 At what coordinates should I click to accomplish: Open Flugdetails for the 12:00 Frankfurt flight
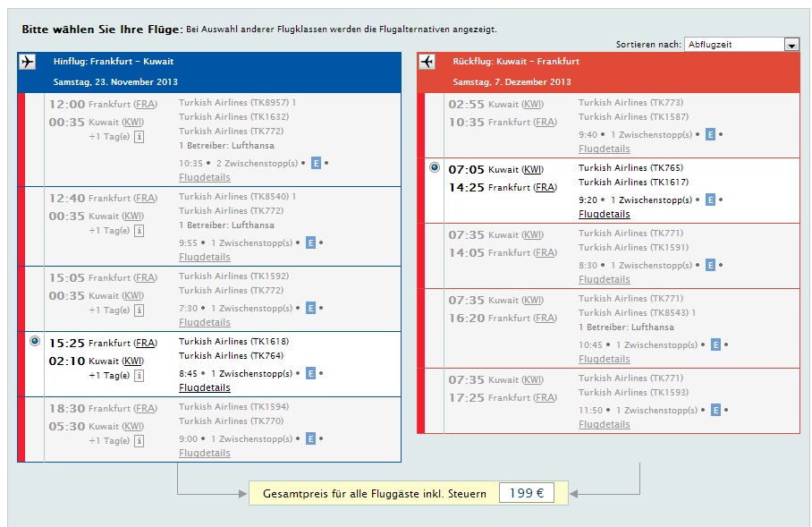click(x=205, y=178)
